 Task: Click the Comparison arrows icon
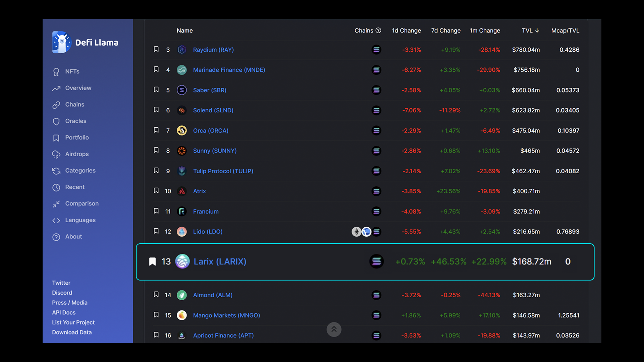click(56, 204)
